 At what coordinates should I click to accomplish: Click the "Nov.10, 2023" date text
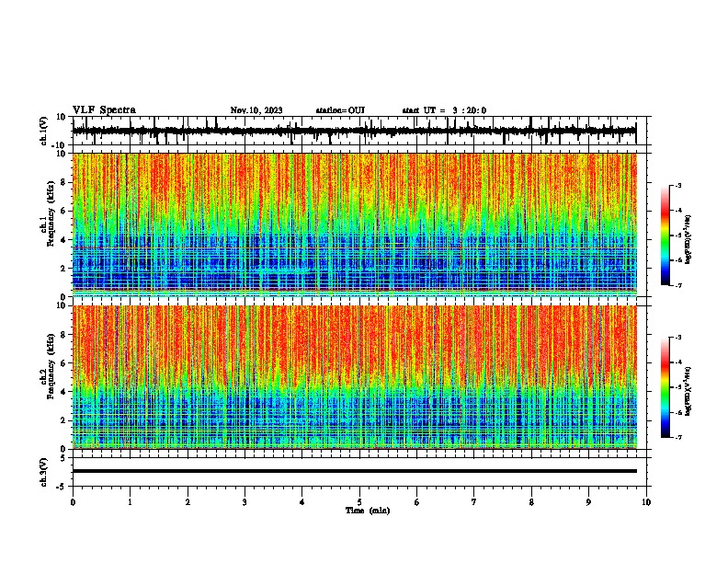coord(256,110)
